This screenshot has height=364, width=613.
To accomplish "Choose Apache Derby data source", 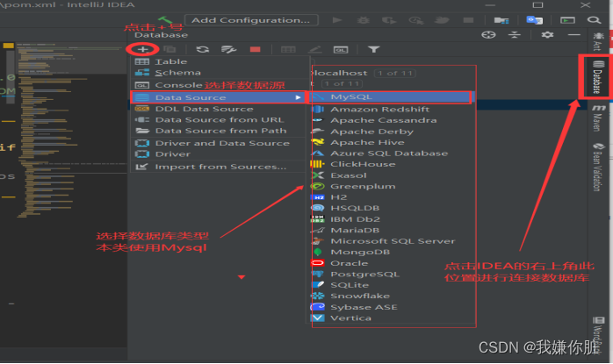I will tap(392, 132).
